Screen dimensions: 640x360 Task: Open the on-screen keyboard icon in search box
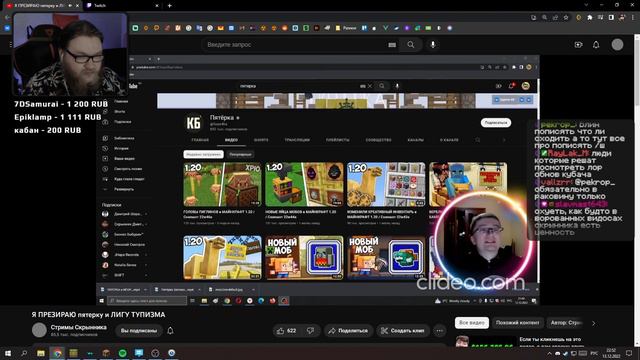[392, 45]
